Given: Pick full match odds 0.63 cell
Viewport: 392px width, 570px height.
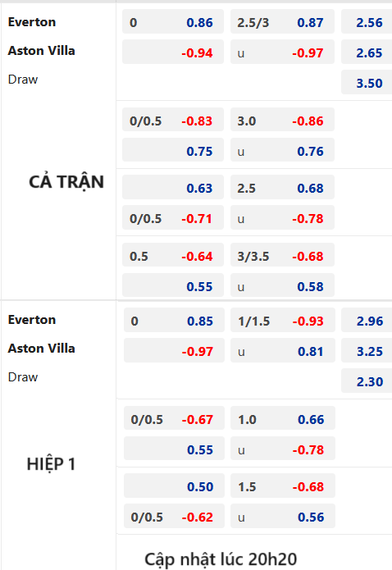Looking at the screenshot, I should click(173, 188).
